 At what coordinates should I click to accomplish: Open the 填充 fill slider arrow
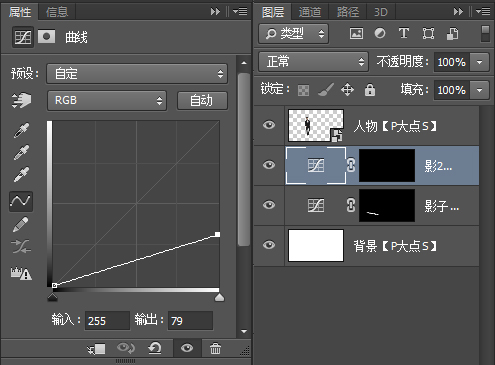[480, 90]
